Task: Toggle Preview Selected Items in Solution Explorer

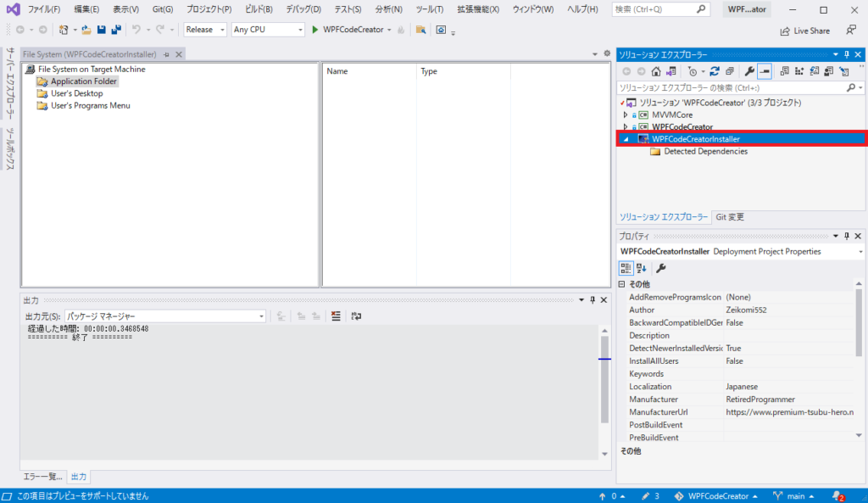Action: point(765,71)
